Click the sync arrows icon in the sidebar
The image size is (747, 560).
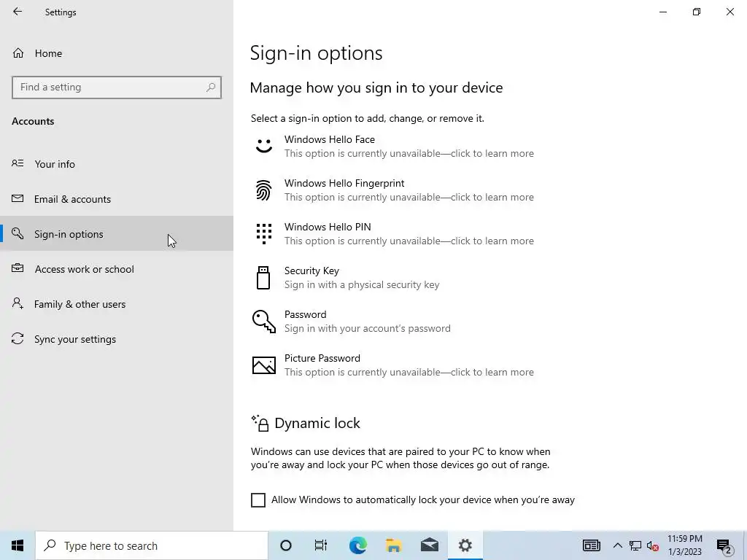point(18,338)
